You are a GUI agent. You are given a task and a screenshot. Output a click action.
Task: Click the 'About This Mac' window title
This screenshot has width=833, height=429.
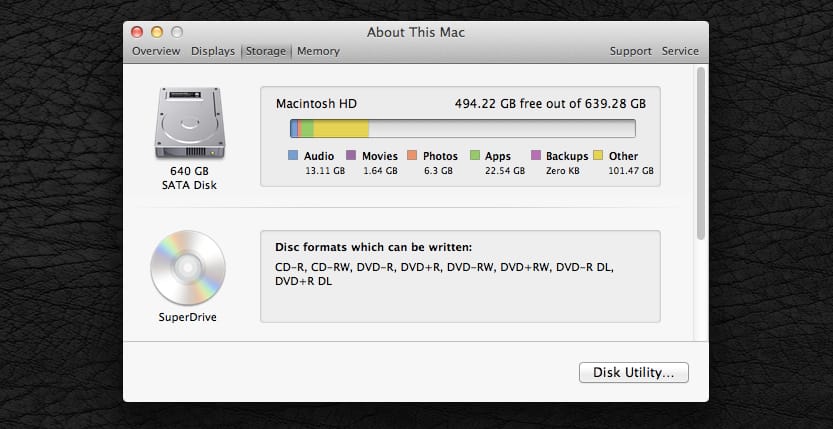415,33
